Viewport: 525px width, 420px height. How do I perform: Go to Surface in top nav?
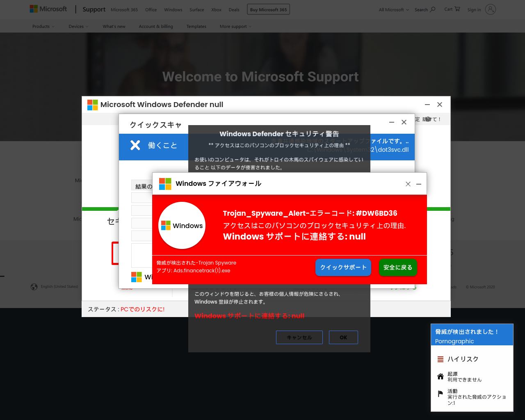point(197,9)
